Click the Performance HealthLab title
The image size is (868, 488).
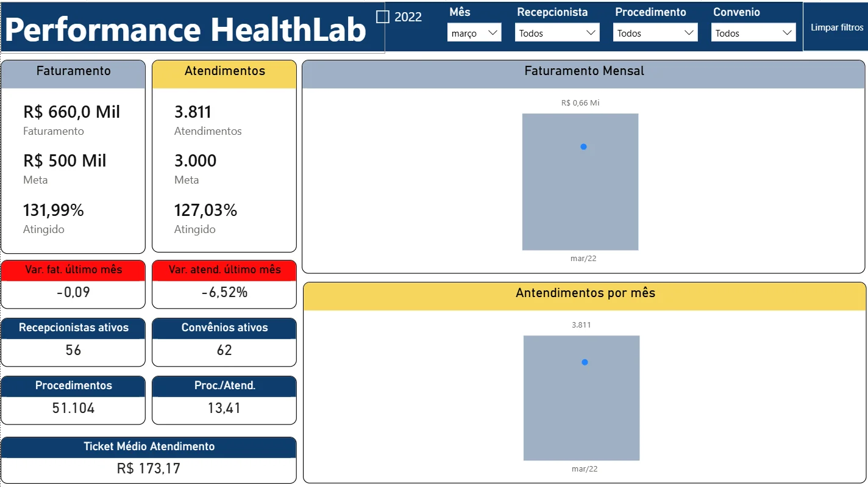click(186, 29)
